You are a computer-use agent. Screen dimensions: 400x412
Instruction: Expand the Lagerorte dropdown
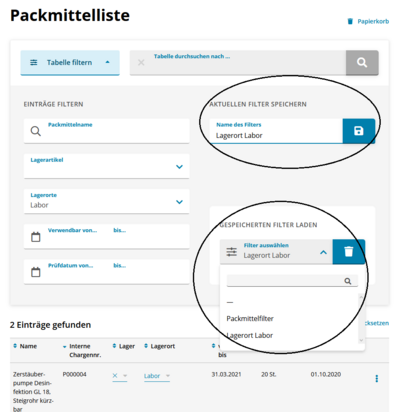[179, 202]
